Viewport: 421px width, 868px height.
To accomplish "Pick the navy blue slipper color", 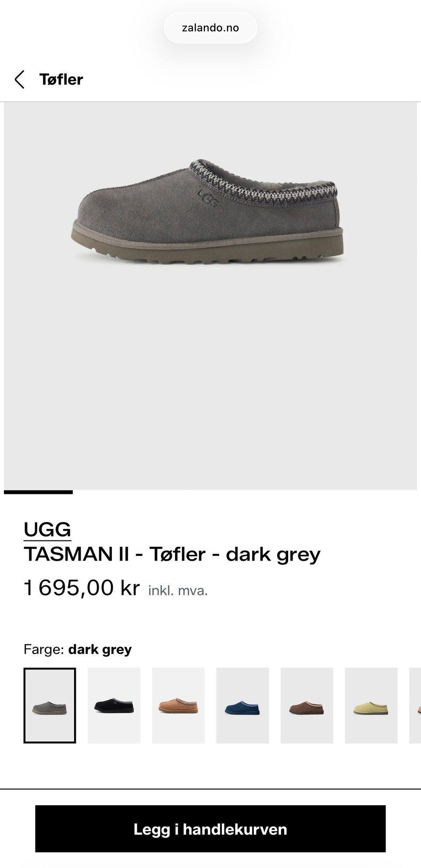I will coord(243,705).
